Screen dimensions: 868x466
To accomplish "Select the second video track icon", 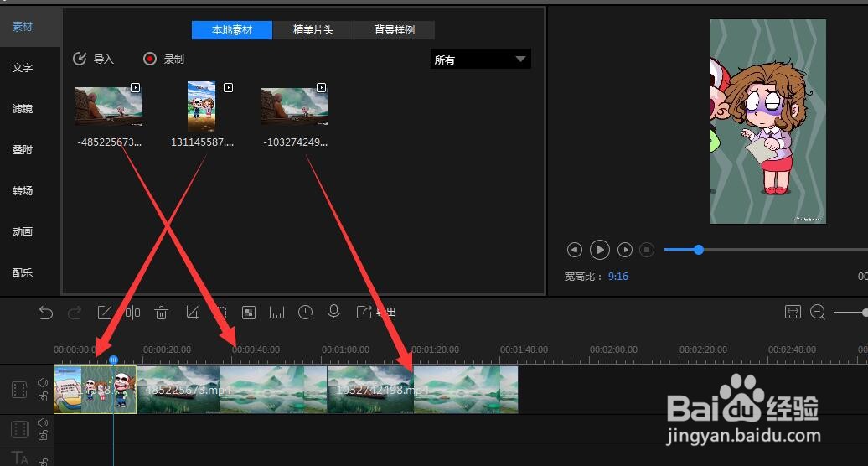I will coord(19,429).
